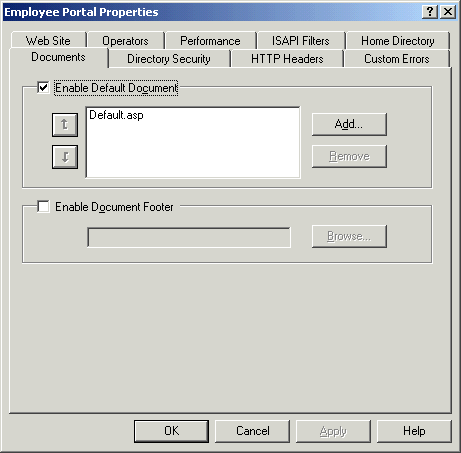Click Add... to add a default document
The width and height of the screenshot is (461, 453).
tap(349, 124)
